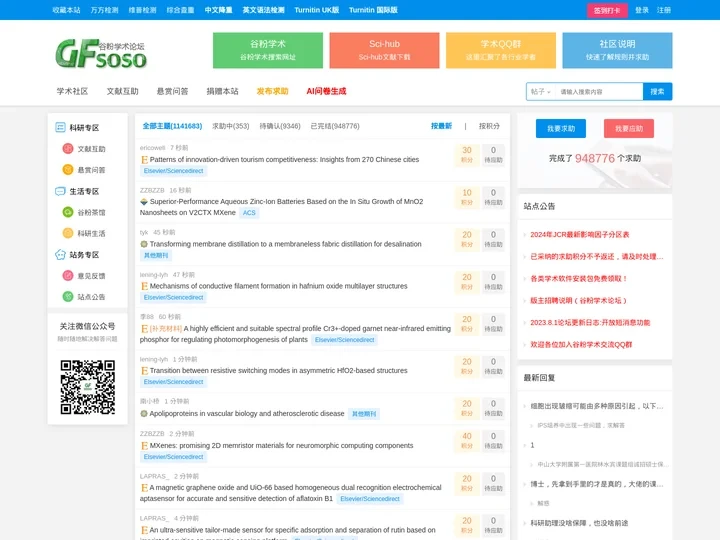The height and width of the screenshot is (540, 720).
Task: Open 学术QQ群 yellow banner
Action: pos(501,50)
